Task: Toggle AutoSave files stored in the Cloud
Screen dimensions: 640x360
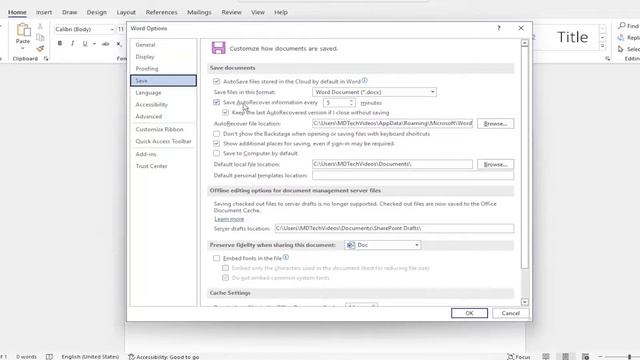Action: tap(216, 82)
